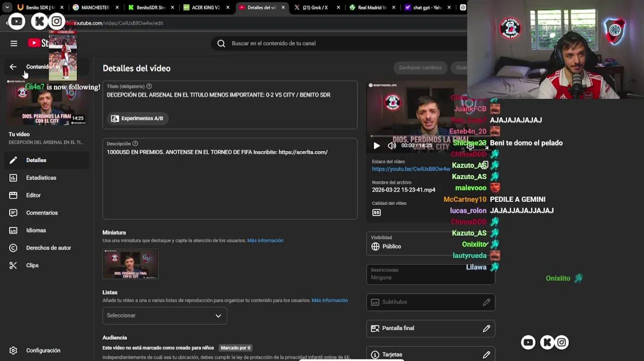
Task: Edit Pantalla final with pencil icon
Action: [486, 328]
